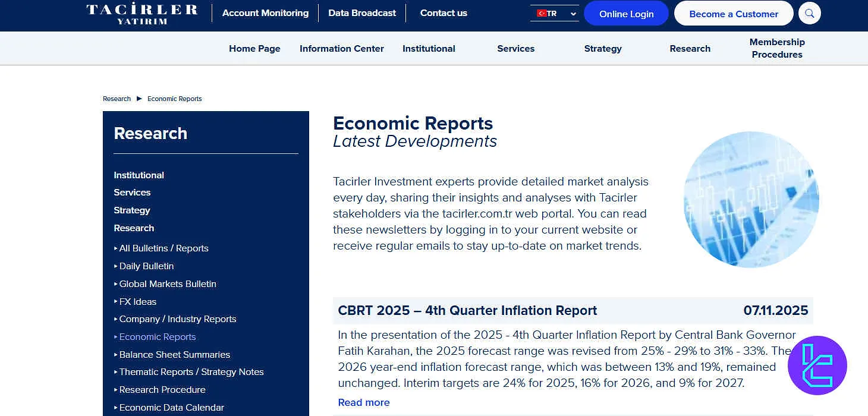Click the search magnifier icon
Screen dimensions: 868x416
809,13
